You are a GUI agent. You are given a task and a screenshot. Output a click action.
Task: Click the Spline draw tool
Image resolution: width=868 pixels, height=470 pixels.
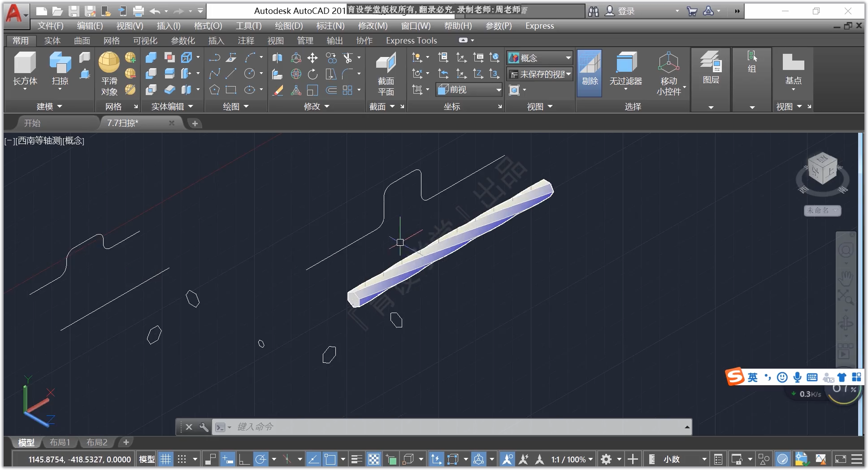click(x=214, y=74)
